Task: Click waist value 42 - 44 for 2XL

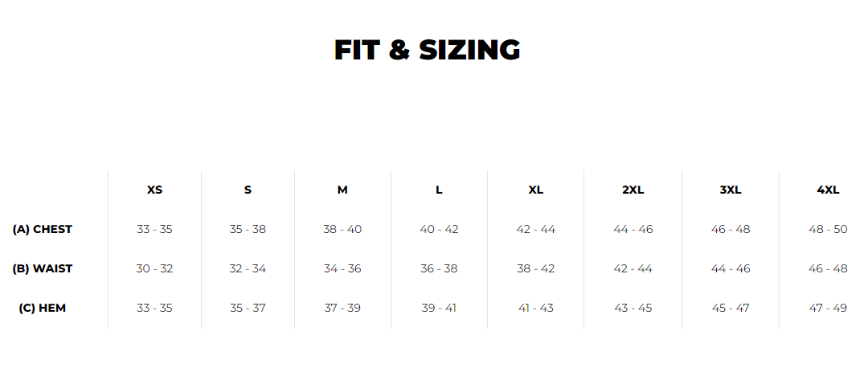Action: pos(633,268)
